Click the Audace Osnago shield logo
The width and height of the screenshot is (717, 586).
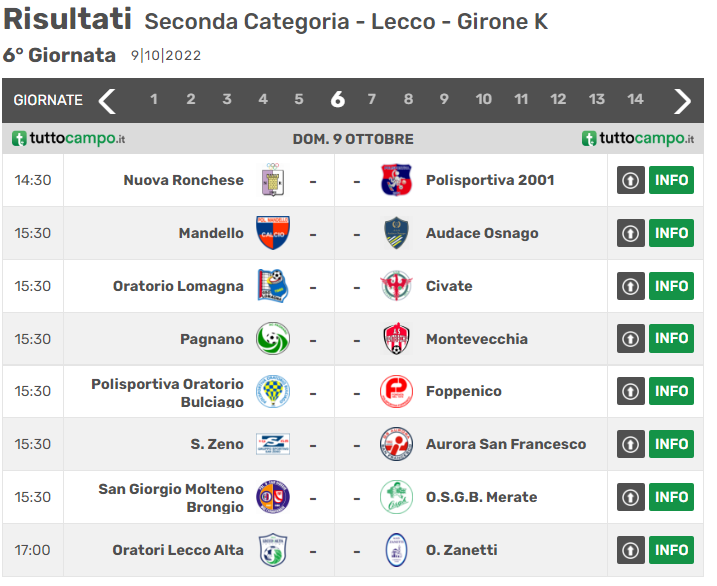pos(396,233)
